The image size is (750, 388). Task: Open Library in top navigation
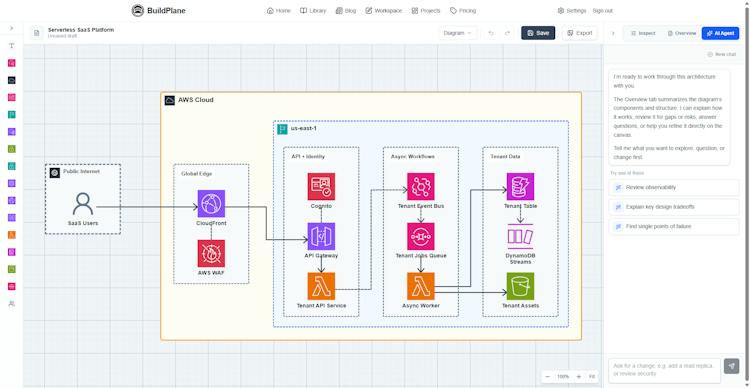tap(313, 11)
